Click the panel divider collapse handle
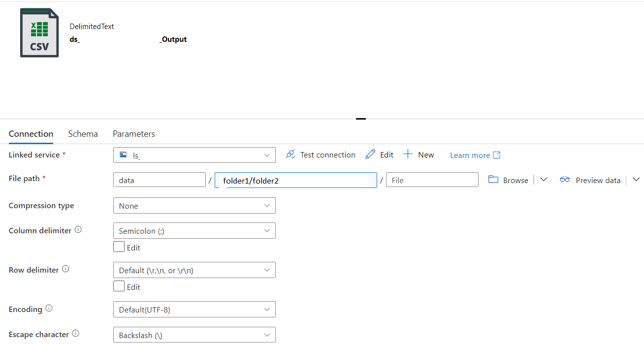 pos(361,119)
